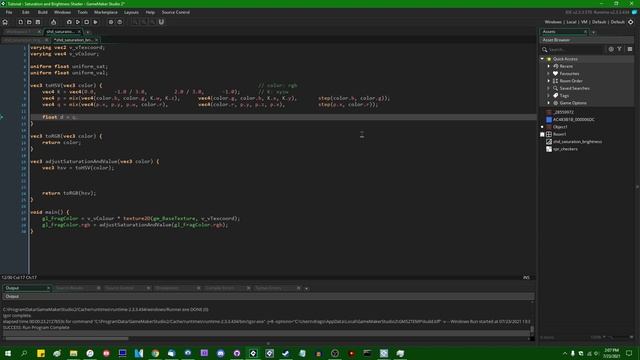Click the Room1 room asset icon
This screenshot has height=360, width=640.
coord(549,134)
